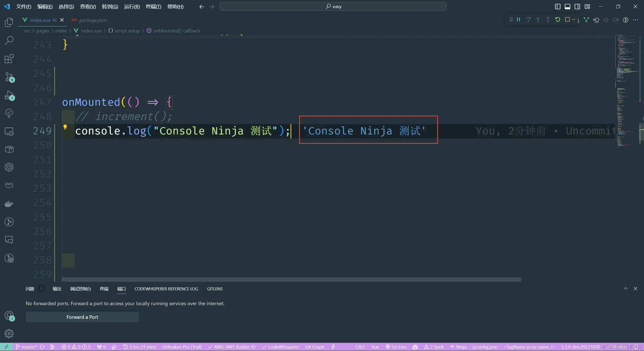
Task: Click the Vue language mode selector
Action: 375,347
